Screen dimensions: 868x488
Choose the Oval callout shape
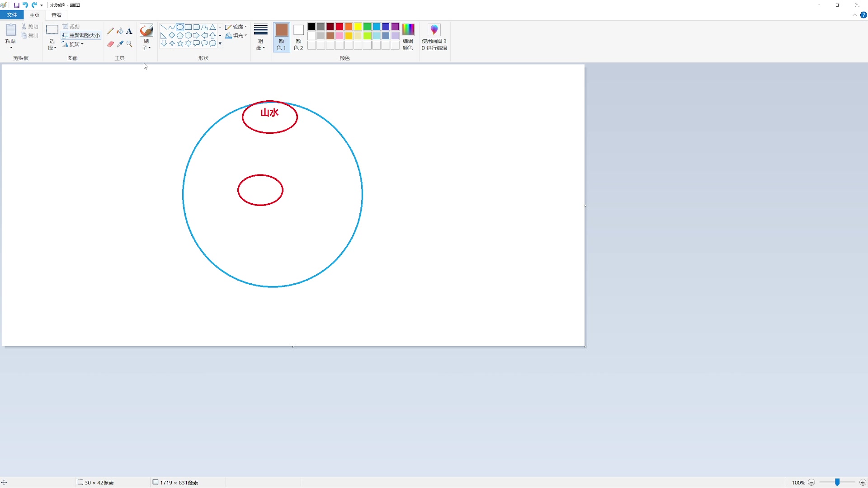204,43
